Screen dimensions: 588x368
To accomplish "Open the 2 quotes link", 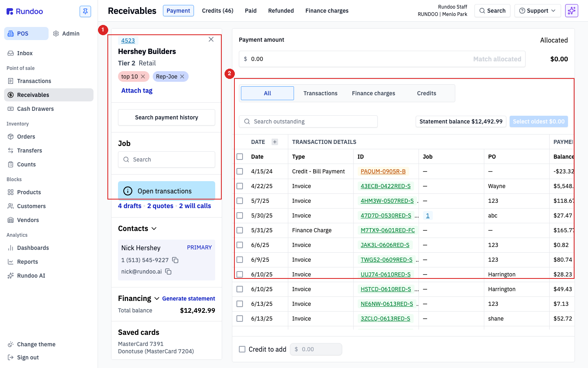I will [x=160, y=206].
